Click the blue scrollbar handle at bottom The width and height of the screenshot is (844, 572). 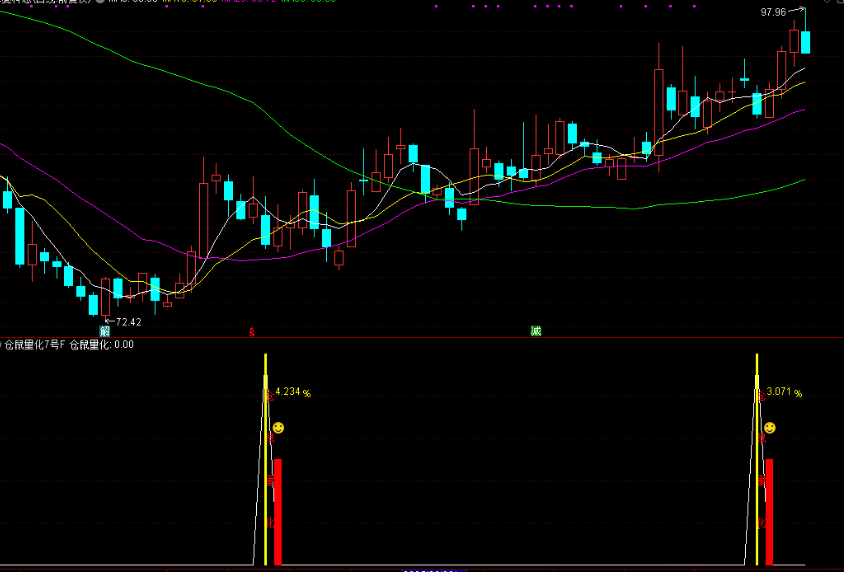click(x=430, y=570)
